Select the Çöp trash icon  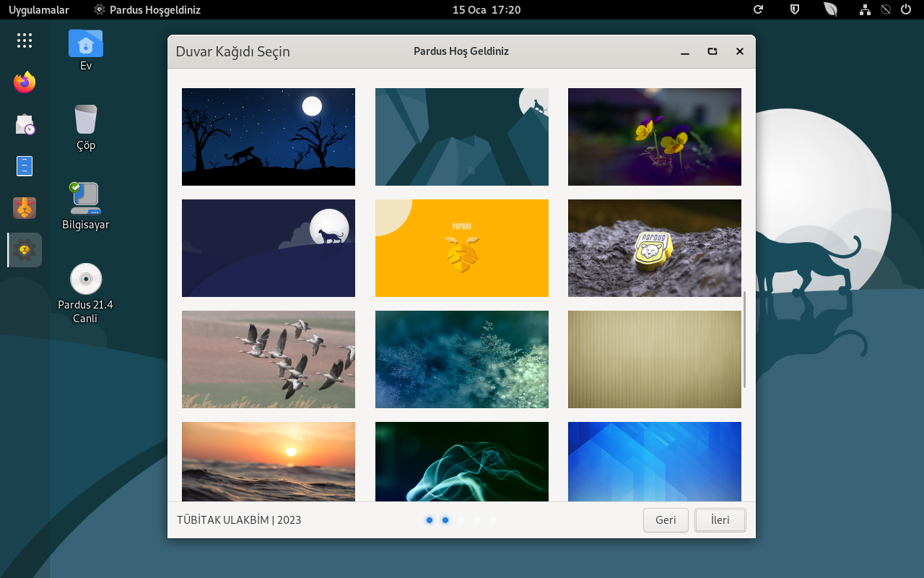[86, 127]
